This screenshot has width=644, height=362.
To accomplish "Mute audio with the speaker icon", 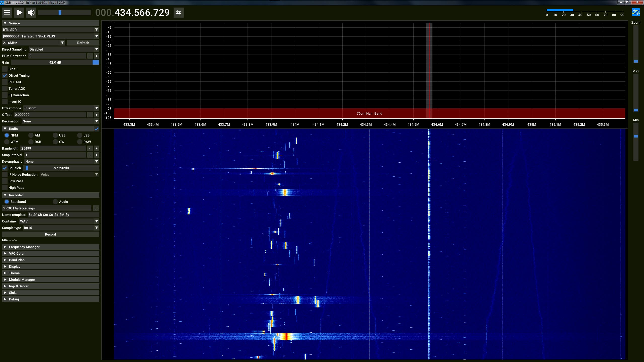I will [31, 13].
